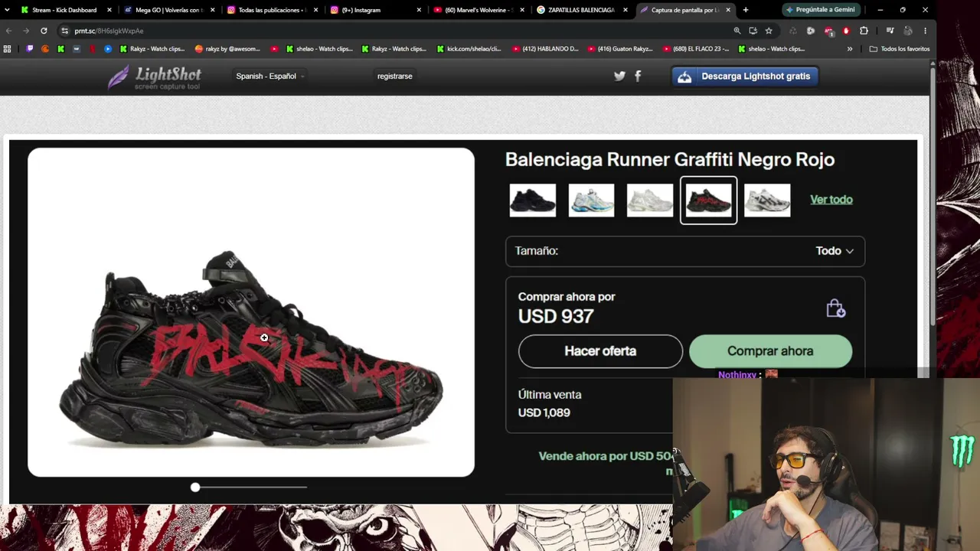This screenshot has width=980, height=551.
Task: Select the blue and white shoe thumbnail
Action: pos(591,201)
